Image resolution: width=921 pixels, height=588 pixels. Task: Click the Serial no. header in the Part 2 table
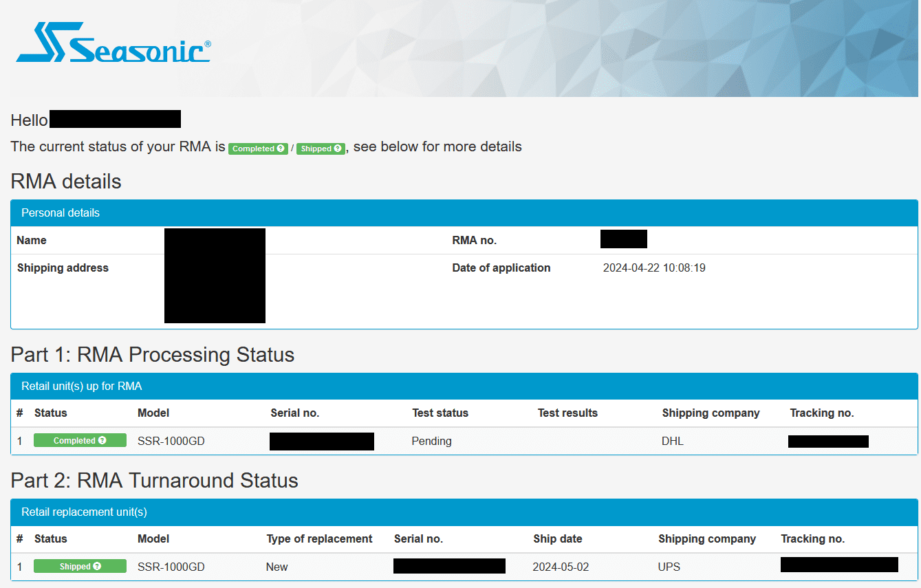pos(419,539)
